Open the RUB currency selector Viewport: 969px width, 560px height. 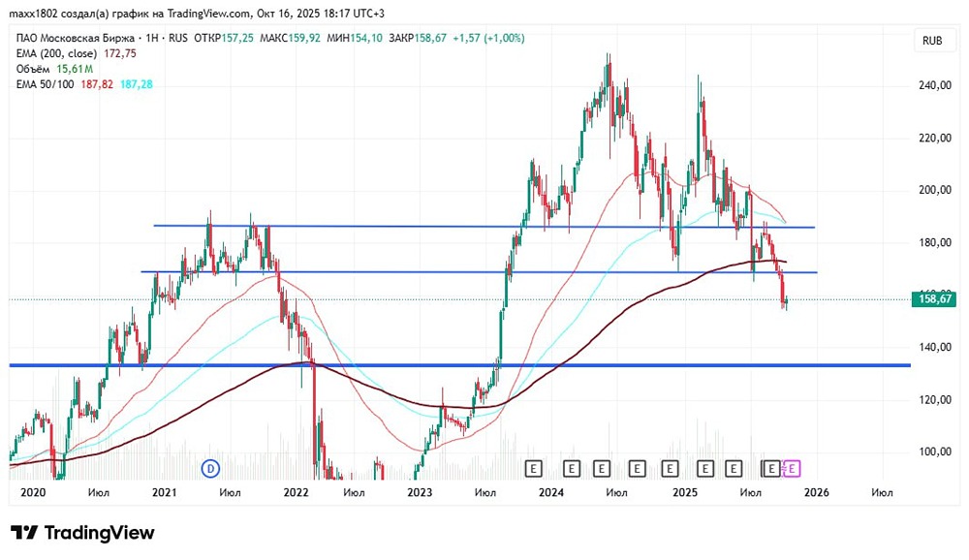tap(932, 41)
